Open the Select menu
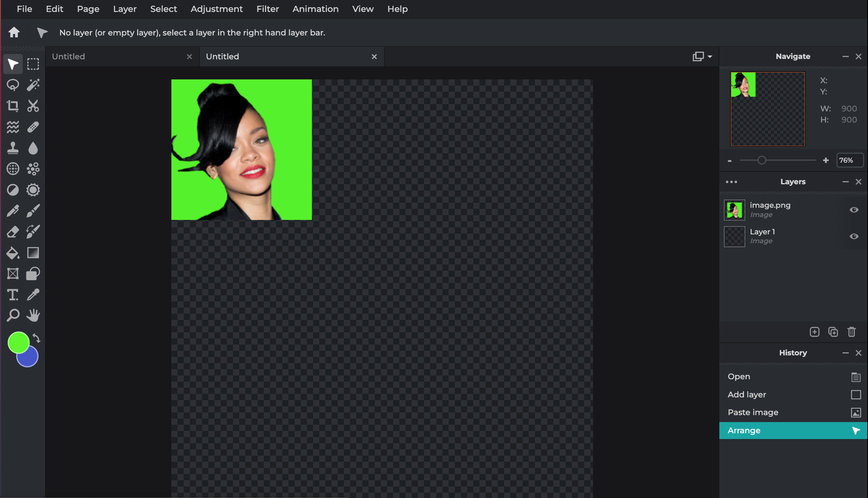 tap(163, 9)
